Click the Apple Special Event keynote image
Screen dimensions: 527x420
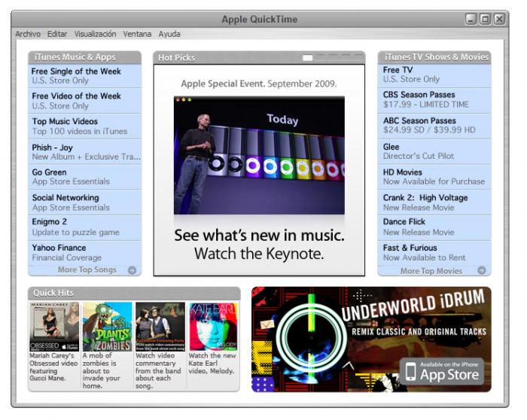259,155
